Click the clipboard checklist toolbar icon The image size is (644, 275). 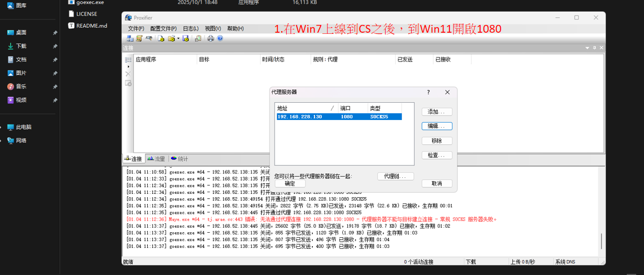point(198,38)
